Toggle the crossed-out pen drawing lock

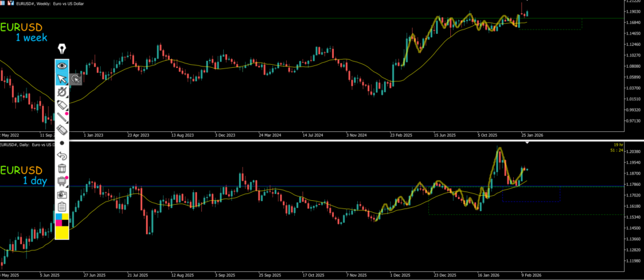click(x=62, y=92)
